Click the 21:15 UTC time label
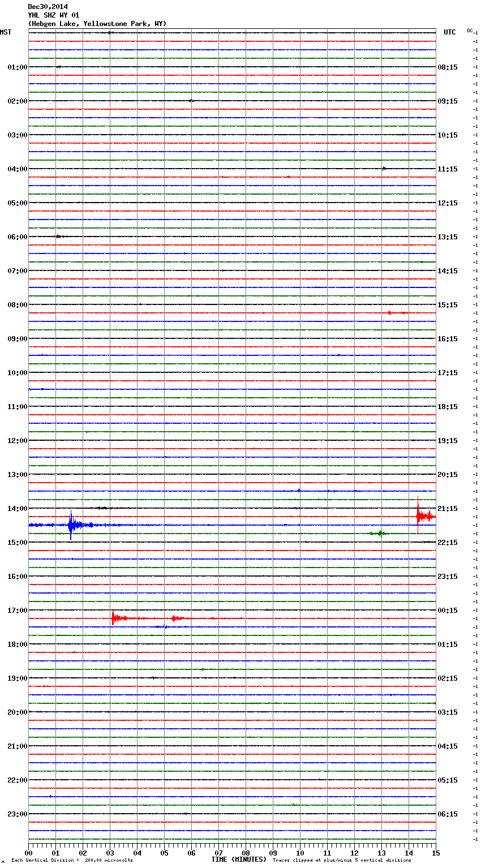The width and height of the screenshot is (481, 868). click(x=448, y=509)
